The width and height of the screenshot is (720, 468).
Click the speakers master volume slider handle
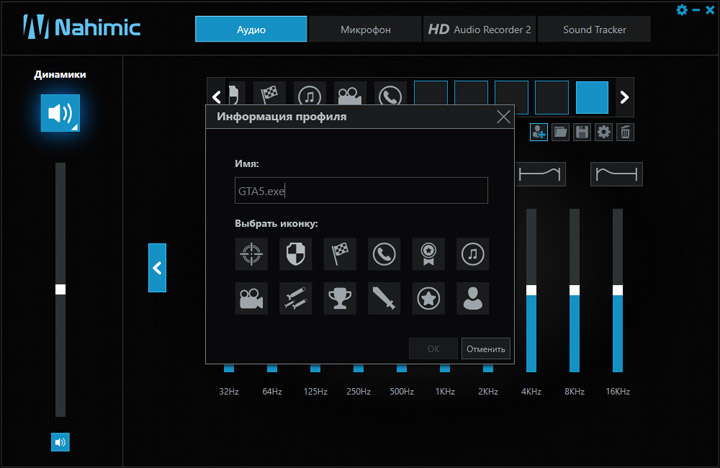[x=61, y=289]
